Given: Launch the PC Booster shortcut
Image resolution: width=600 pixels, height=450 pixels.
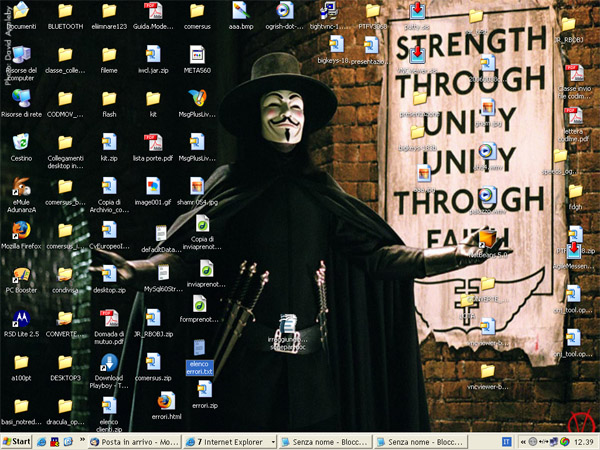Looking at the screenshot, I should (21, 274).
